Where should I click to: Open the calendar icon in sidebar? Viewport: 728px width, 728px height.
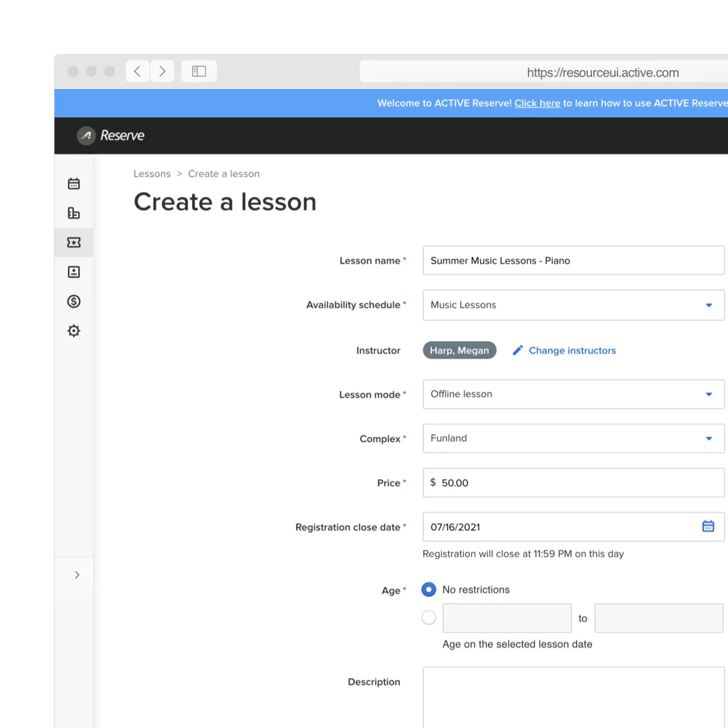(74, 183)
